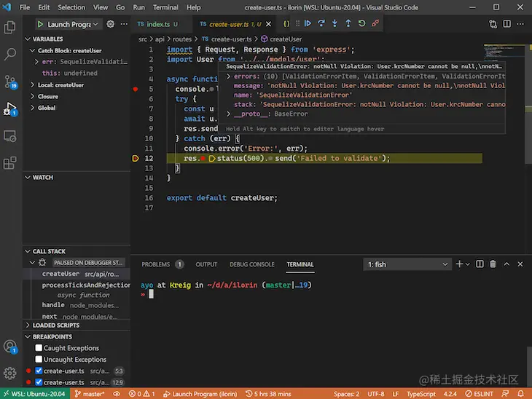532x399 pixels.
Task: Open Run and Debug view icon
Action: [x=10, y=108]
